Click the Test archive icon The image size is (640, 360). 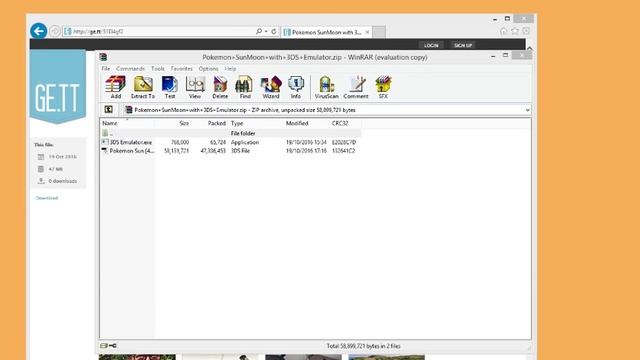coord(170,87)
